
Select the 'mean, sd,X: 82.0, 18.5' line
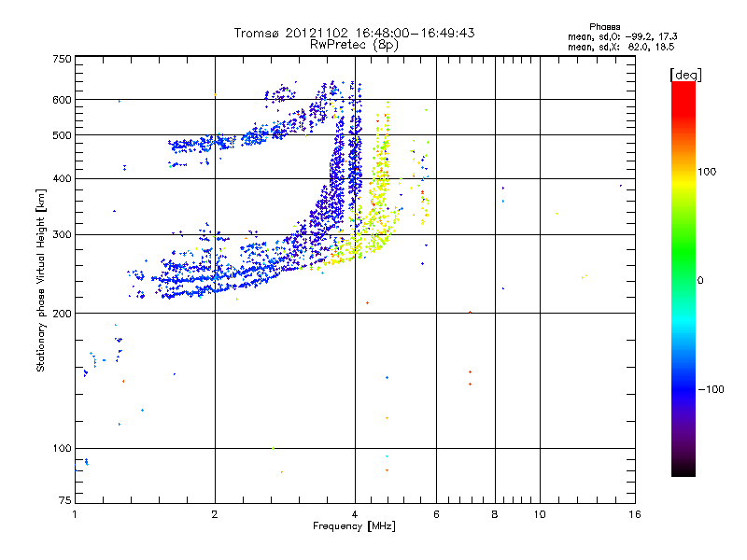point(621,47)
